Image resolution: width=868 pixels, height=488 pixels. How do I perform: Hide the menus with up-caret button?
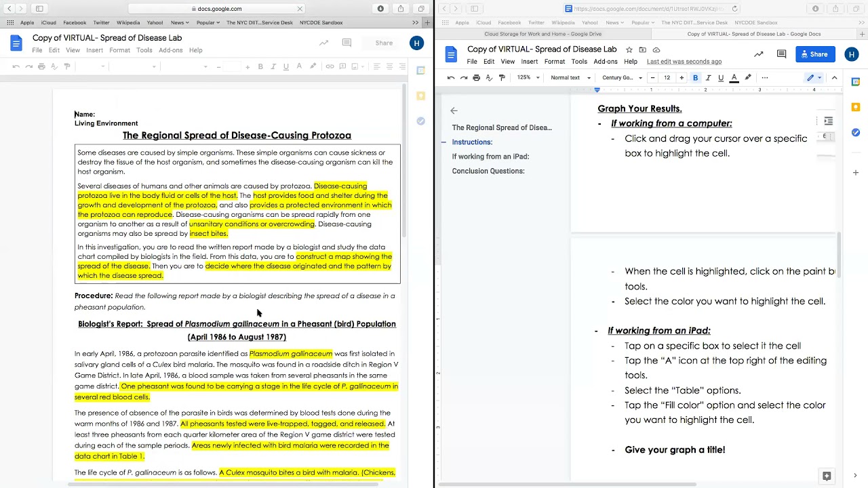[835, 78]
